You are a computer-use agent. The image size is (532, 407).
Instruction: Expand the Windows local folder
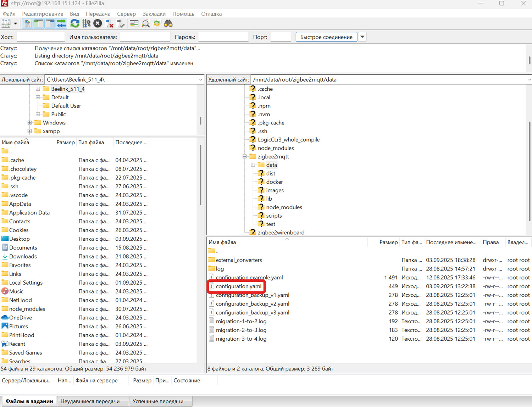(x=29, y=123)
